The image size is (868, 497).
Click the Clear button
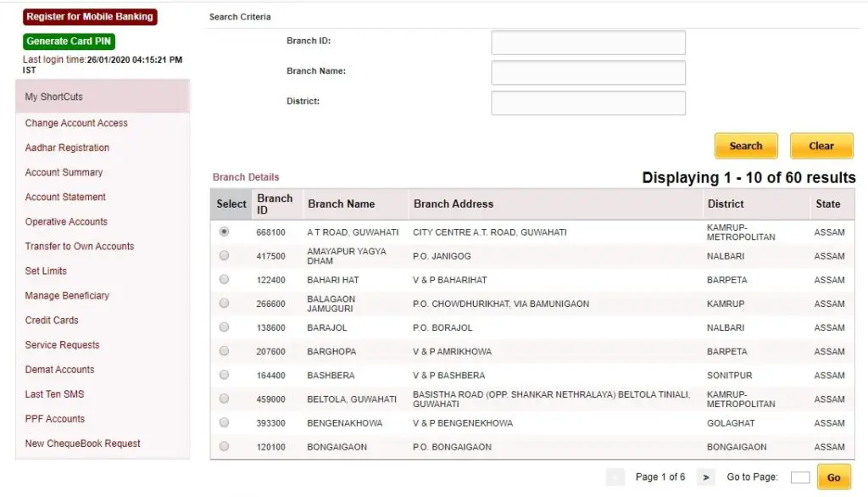pyautogui.click(x=821, y=146)
